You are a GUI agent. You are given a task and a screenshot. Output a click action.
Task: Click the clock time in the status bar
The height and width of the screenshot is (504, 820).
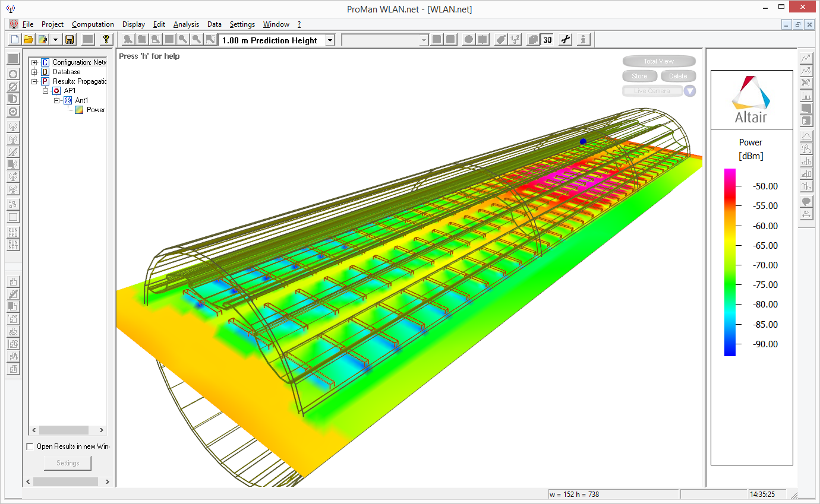coord(762,494)
